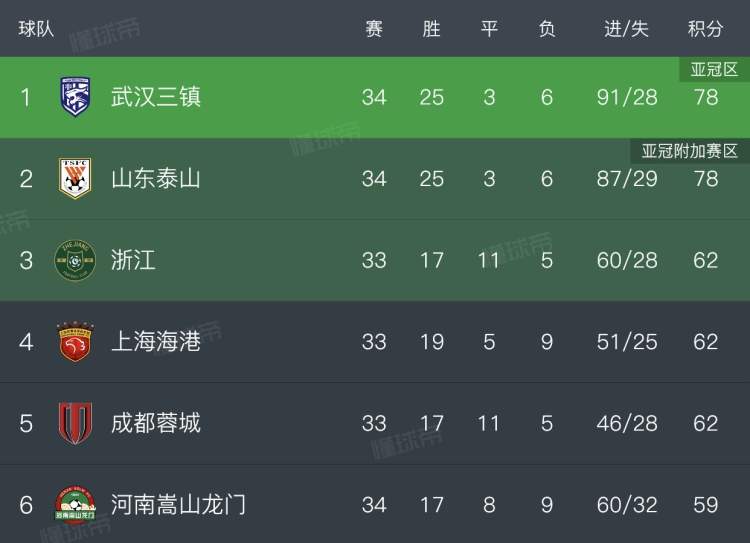Click the 亚冠附加赛区 playoff zone label
The image size is (750, 543).
point(690,151)
